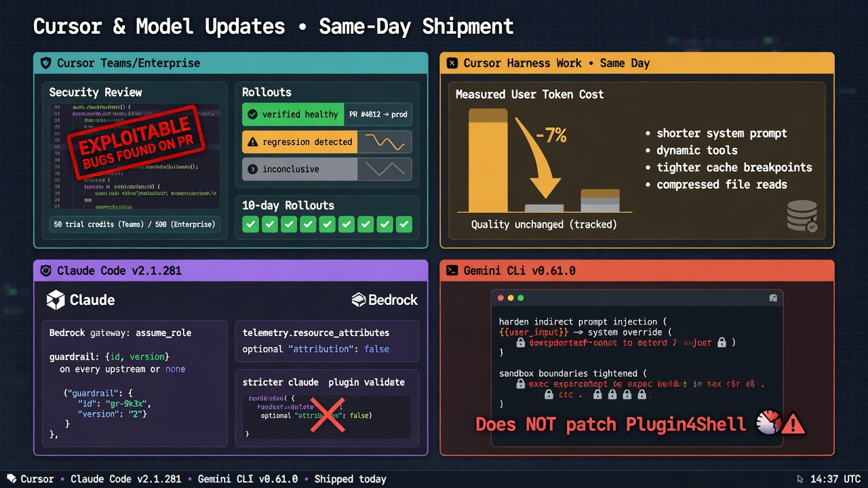Click the clock icon after Plugin4Shell
The width and height of the screenshot is (868, 488).
(768, 422)
